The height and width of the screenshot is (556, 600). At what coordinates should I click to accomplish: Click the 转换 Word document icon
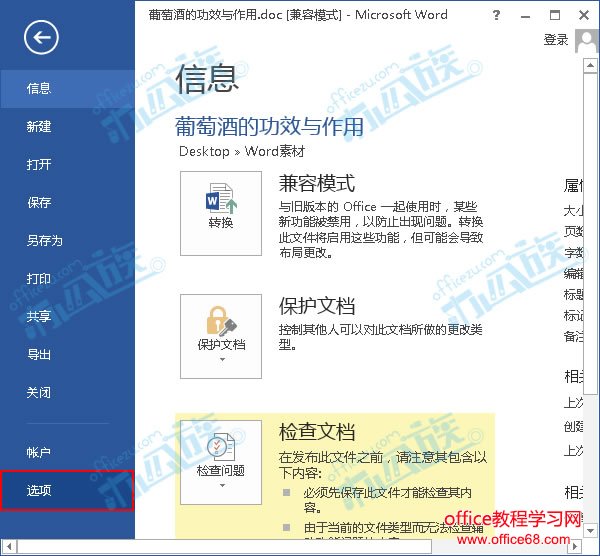point(222,198)
